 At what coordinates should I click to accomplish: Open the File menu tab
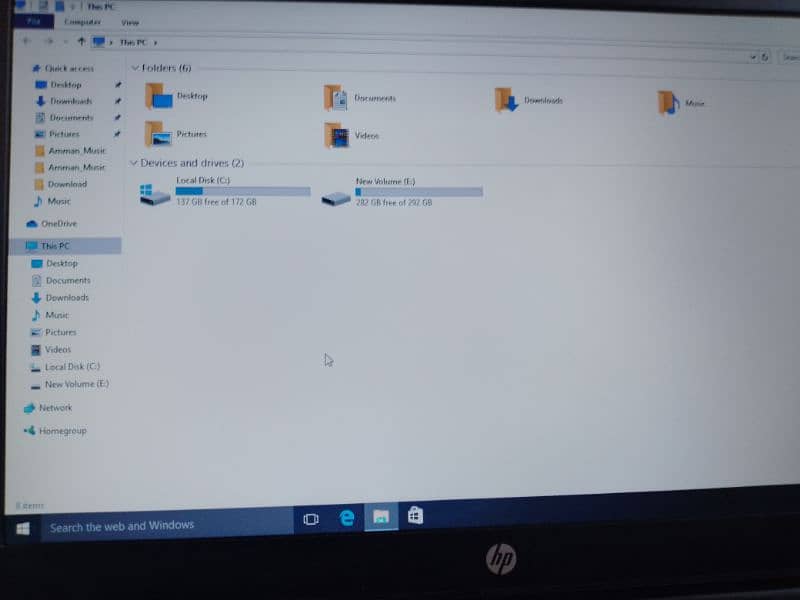click(x=34, y=21)
